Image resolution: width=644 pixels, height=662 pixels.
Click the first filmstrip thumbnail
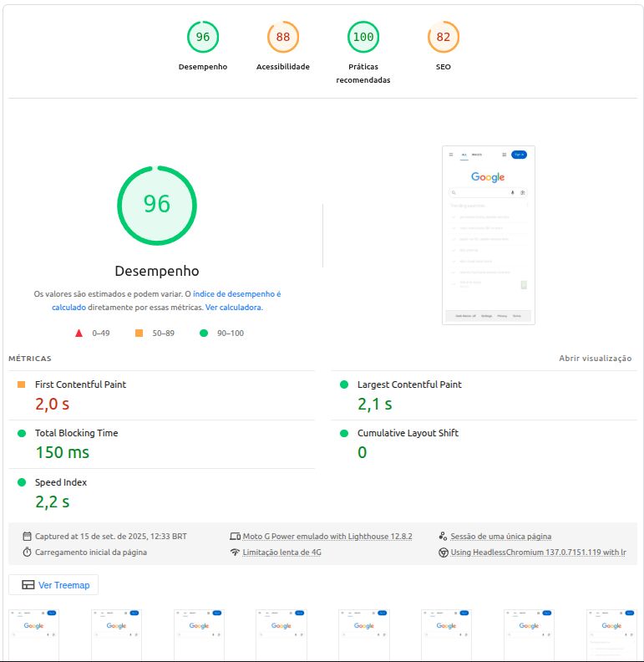[33, 635]
